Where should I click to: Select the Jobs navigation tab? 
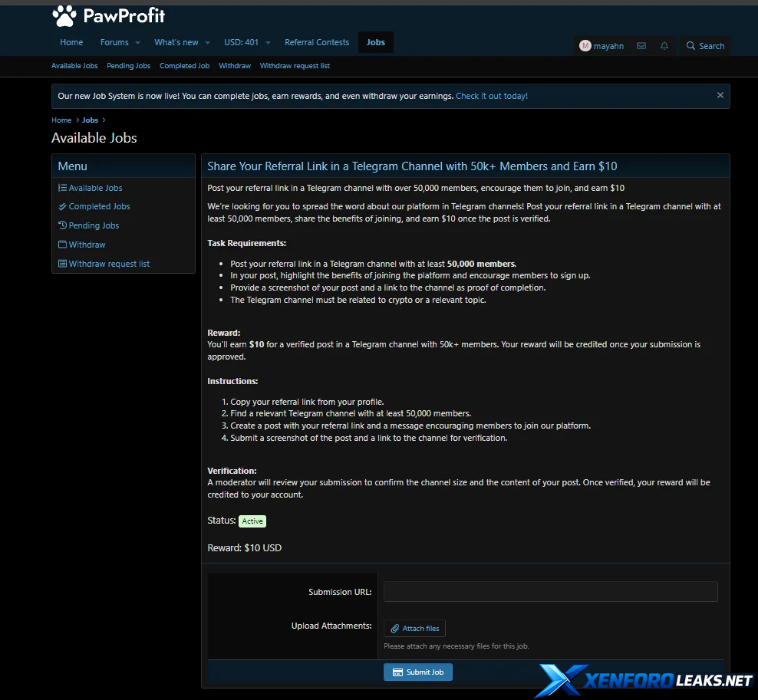pos(375,42)
